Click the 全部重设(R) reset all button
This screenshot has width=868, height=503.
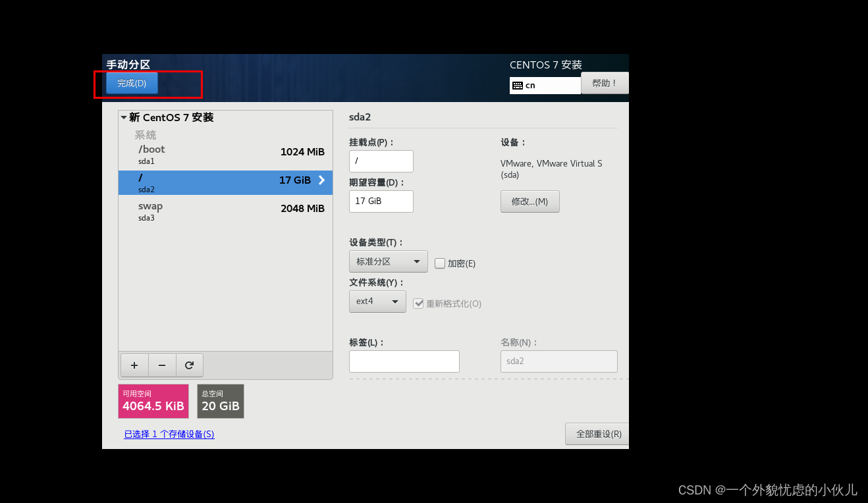point(597,434)
